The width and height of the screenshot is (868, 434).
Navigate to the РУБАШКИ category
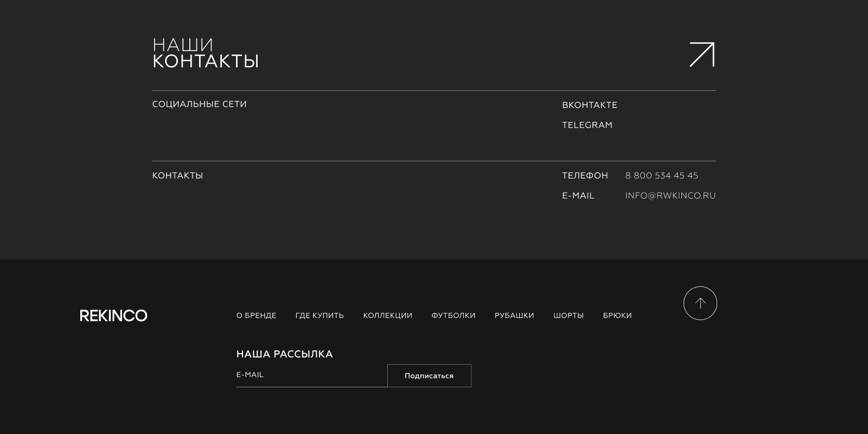514,316
